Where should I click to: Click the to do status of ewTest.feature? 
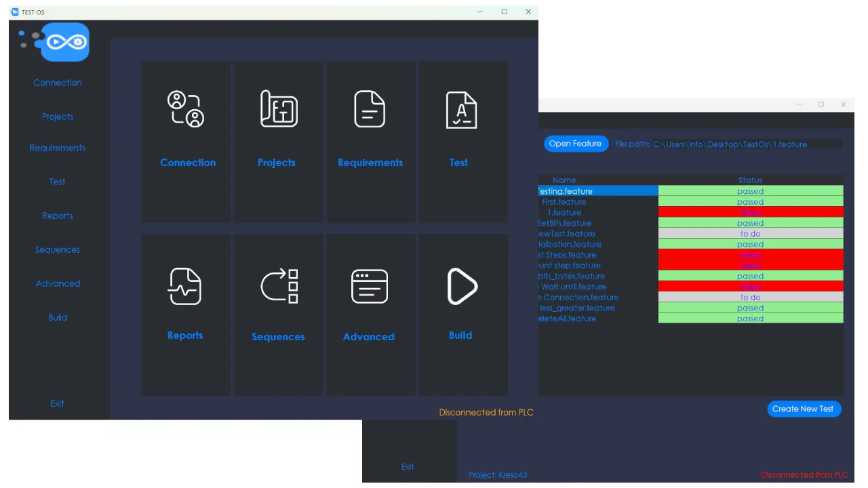751,234
